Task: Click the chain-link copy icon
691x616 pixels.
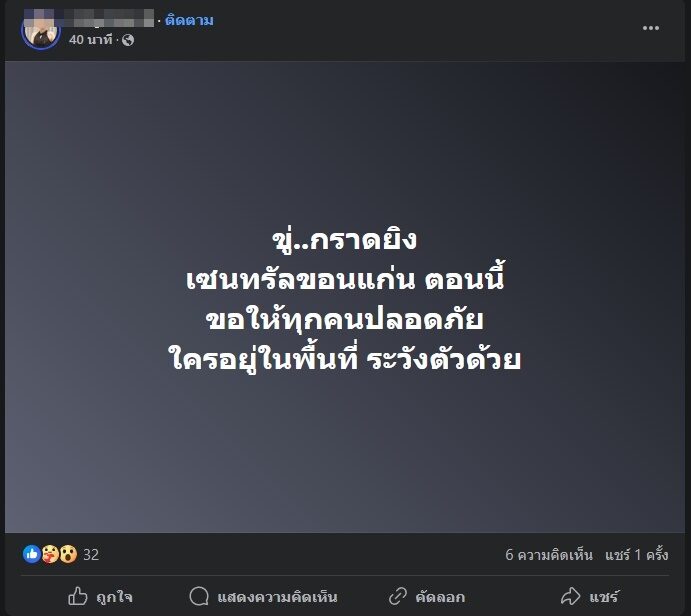Action: coord(398,597)
